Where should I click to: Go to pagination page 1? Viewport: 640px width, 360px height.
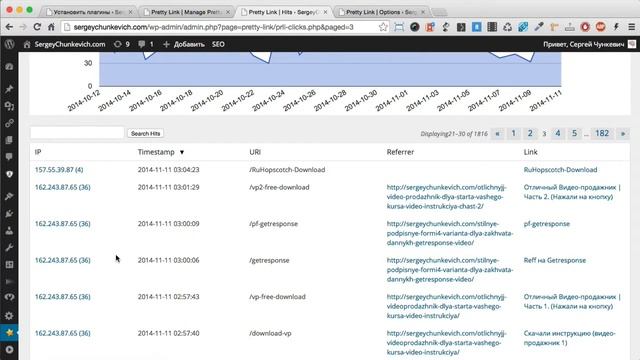513,133
